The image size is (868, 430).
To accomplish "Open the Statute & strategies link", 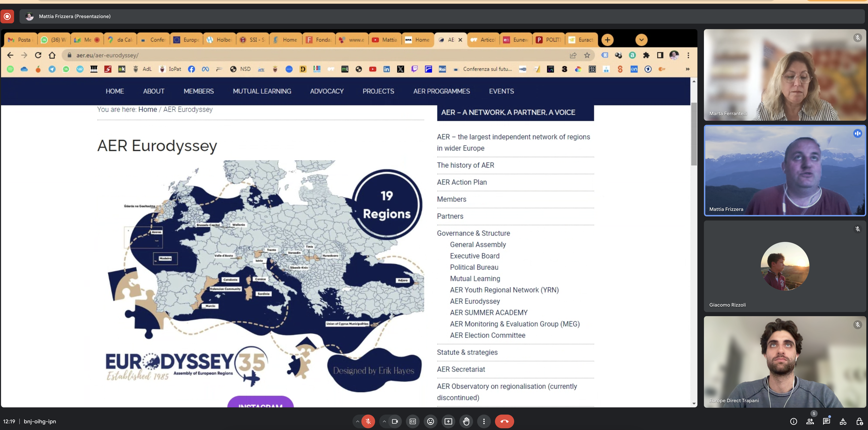I will coord(467,352).
